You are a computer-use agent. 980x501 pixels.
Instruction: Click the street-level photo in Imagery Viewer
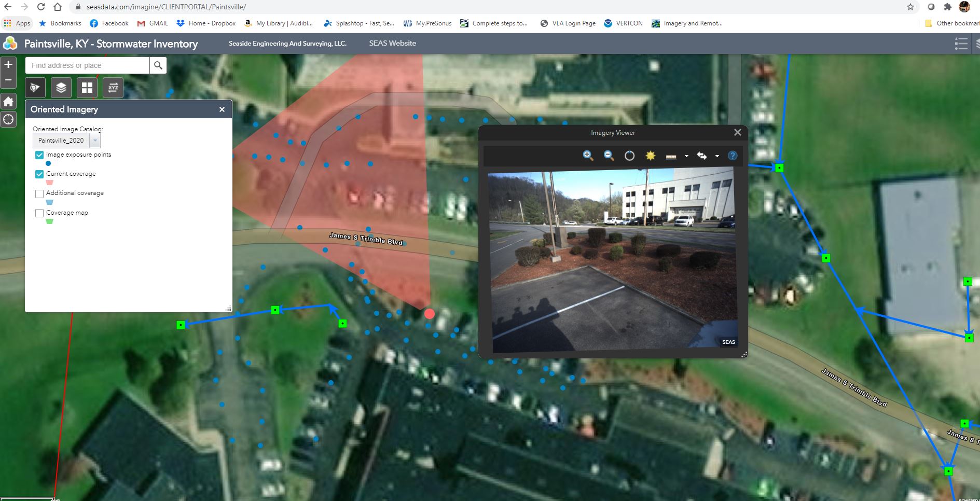pyautogui.click(x=613, y=260)
